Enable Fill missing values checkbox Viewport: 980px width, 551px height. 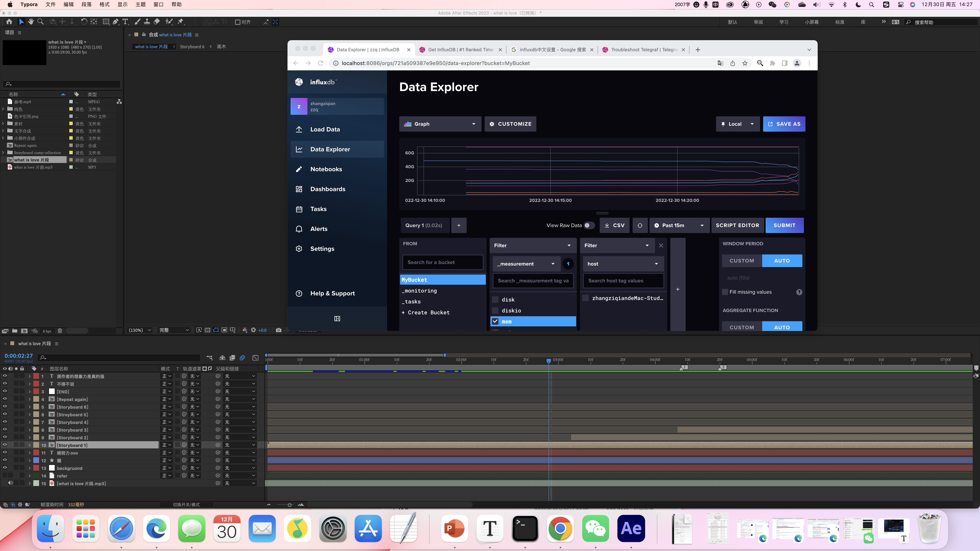725,292
